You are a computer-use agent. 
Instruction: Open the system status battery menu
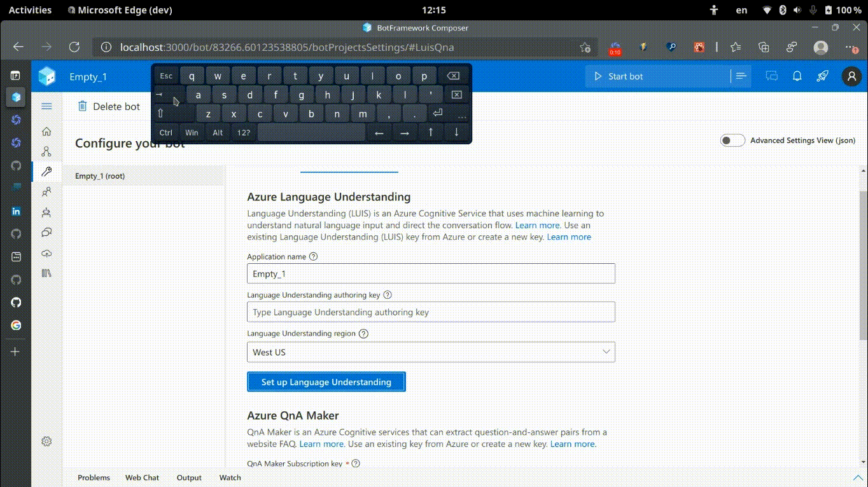click(812, 10)
